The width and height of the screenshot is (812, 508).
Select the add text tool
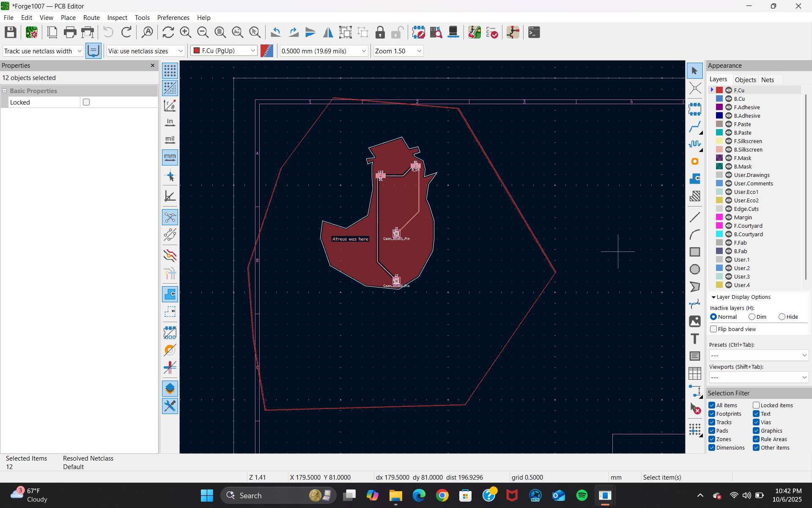pyautogui.click(x=695, y=339)
